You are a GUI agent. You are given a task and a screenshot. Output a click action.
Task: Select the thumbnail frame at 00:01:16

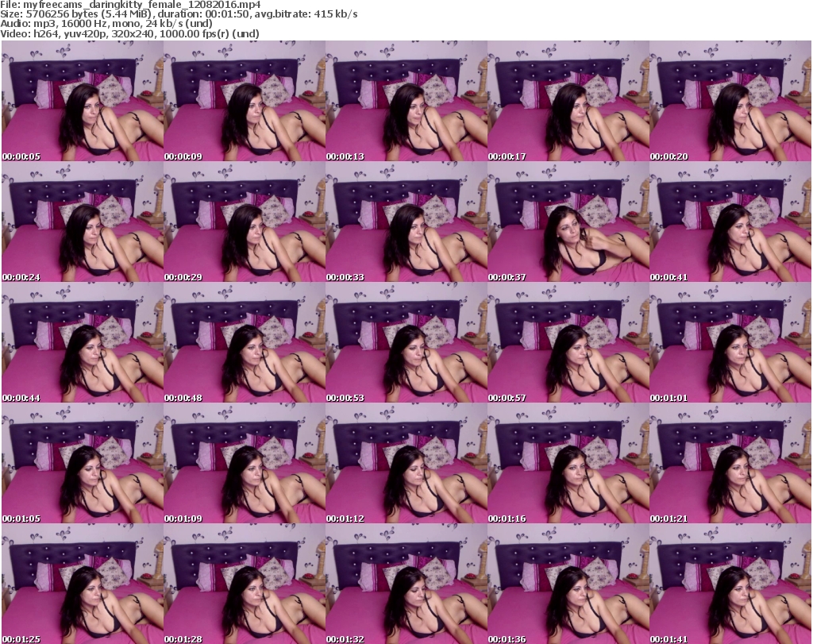point(568,463)
